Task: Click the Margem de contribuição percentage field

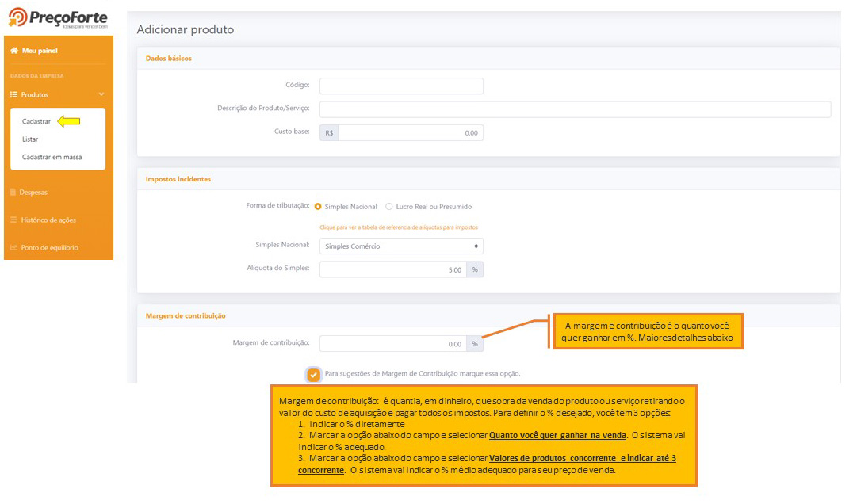Action: click(393, 344)
